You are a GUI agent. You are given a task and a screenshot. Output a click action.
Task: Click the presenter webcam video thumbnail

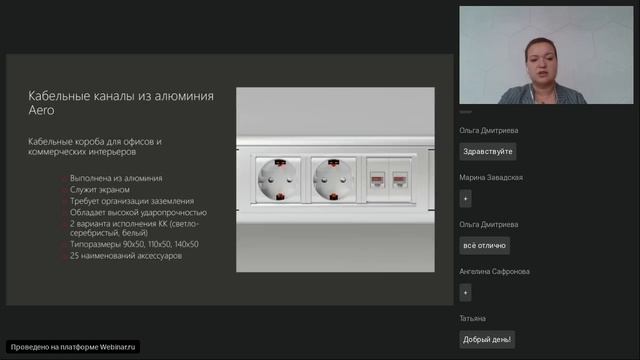point(546,55)
